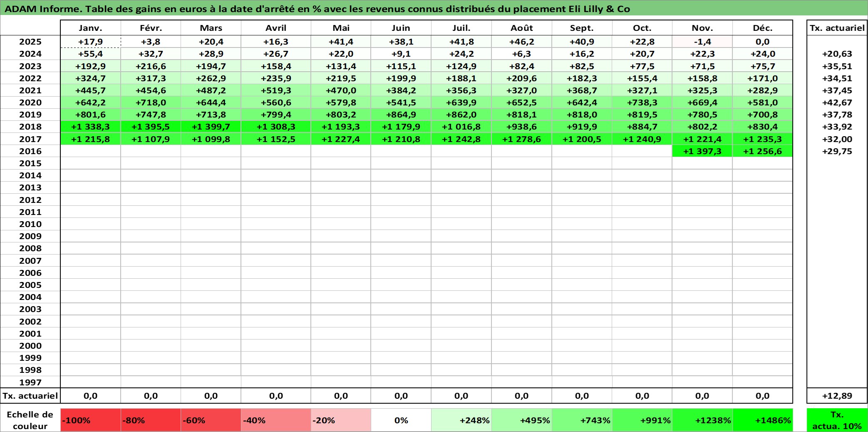Select the -40% pink swatch

click(276, 420)
